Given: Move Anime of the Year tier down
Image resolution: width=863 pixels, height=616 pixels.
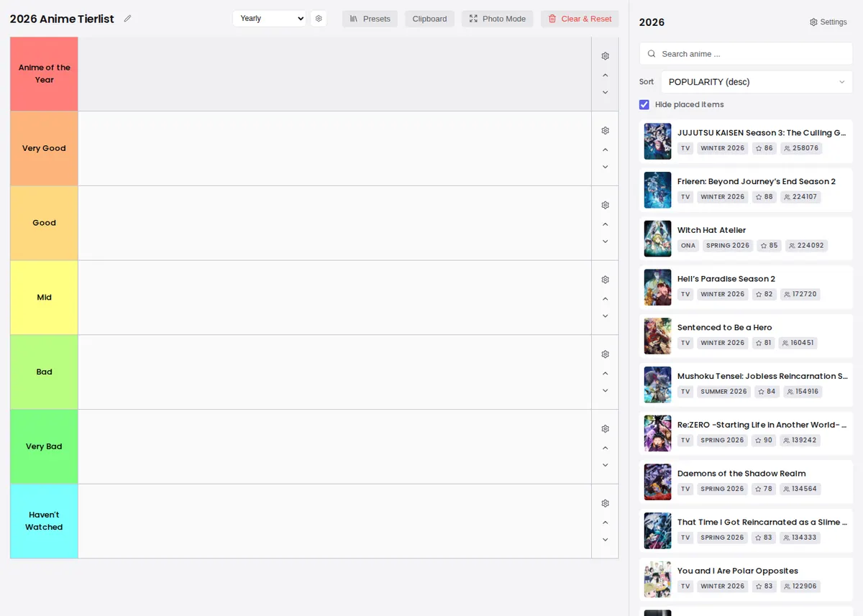Looking at the screenshot, I should coord(605,92).
